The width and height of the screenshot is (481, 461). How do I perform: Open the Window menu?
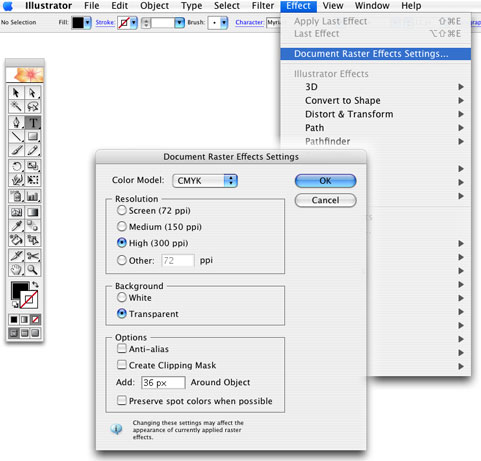372,6
